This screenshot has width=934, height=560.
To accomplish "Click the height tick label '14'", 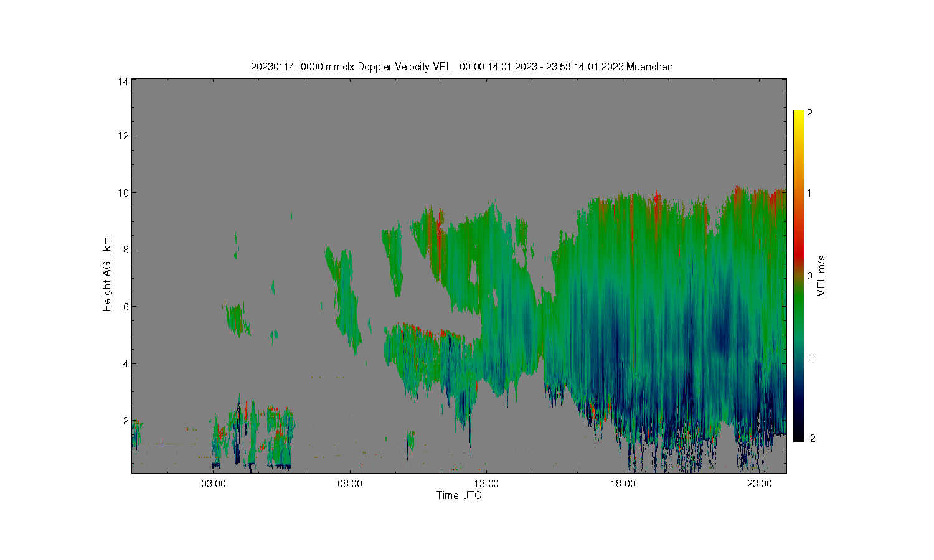I will pyautogui.click(x=123, y=82).
